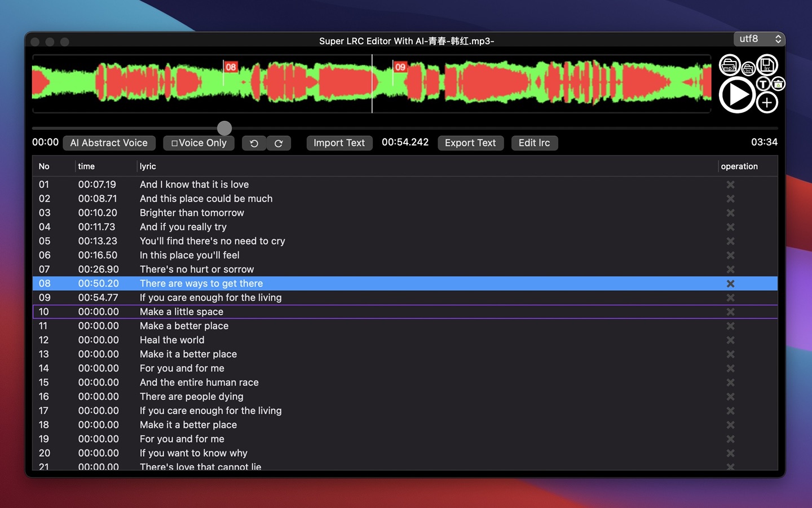Click the playback position slider knob
Viewport: 812px width, 508px height.
pyautogui.click(x=224, y=128)
